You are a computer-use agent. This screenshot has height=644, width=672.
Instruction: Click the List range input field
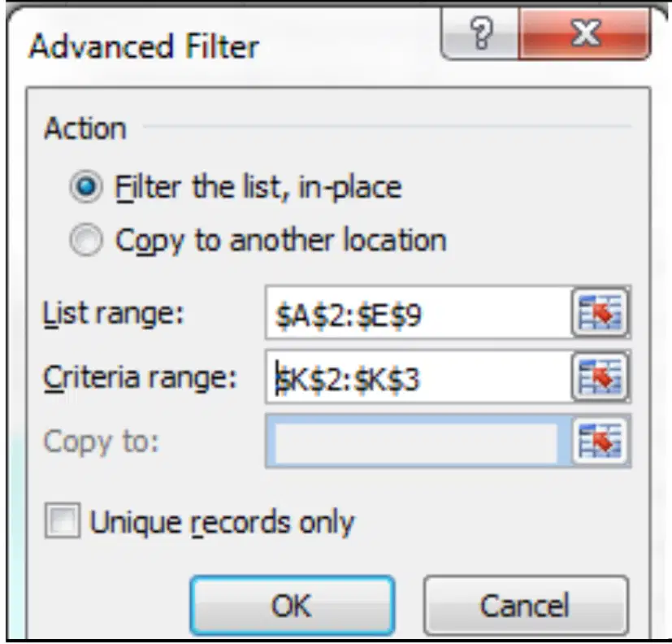(418, 313)
